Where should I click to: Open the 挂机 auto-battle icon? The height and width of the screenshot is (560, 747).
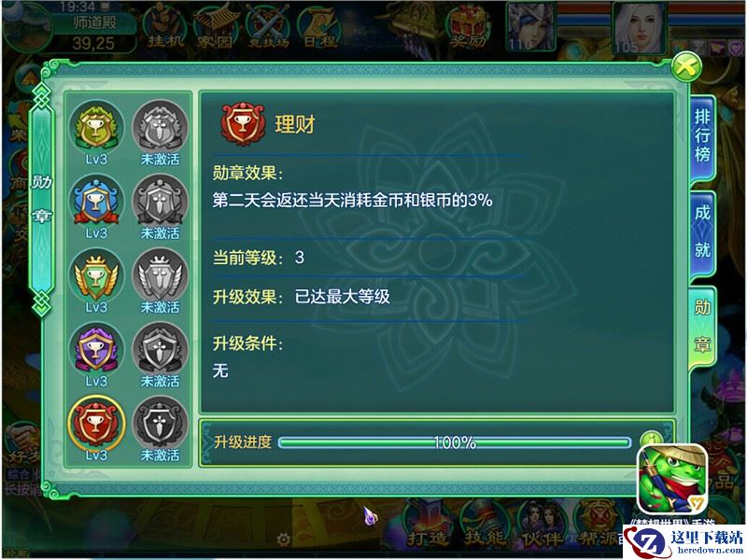point(165,27)
